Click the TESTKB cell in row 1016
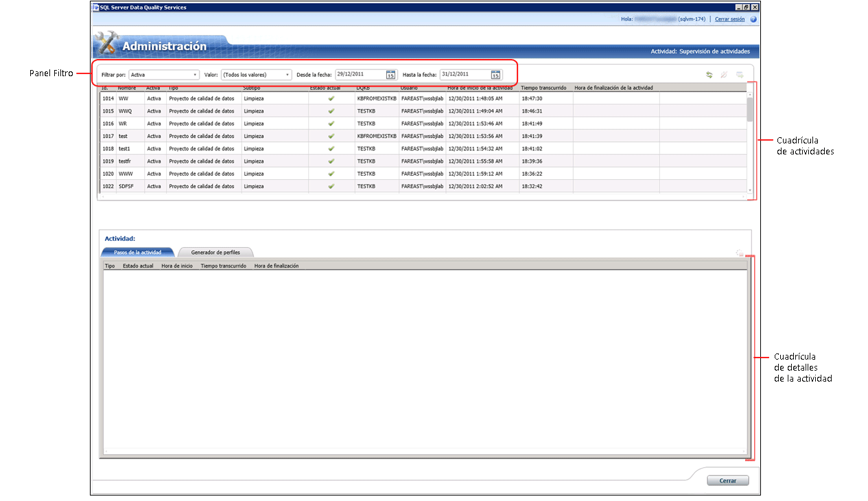This screenshot has height=501, width=868. pos(366,124)
